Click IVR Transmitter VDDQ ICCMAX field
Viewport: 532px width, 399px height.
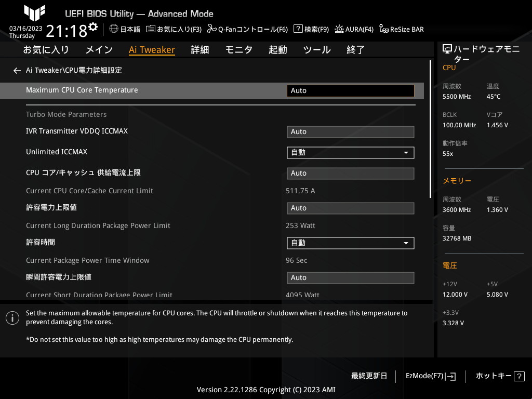pyautogui.click(x=351, y=132)
